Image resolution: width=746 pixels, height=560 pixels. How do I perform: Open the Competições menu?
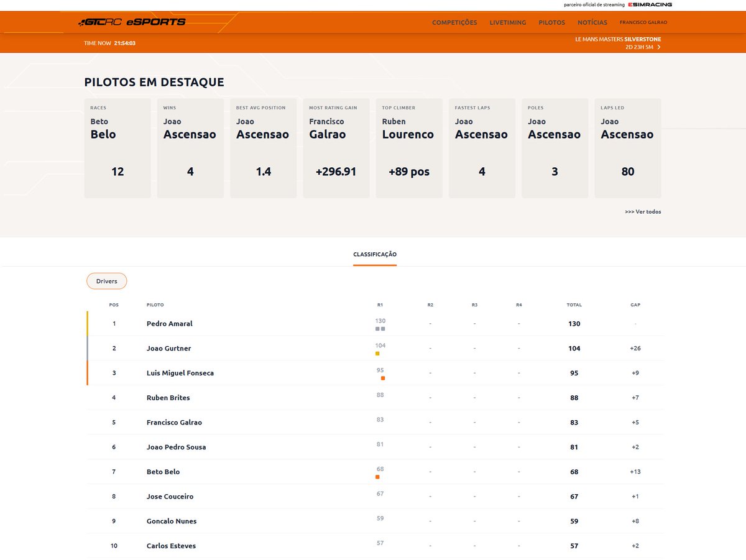[454, 22]
